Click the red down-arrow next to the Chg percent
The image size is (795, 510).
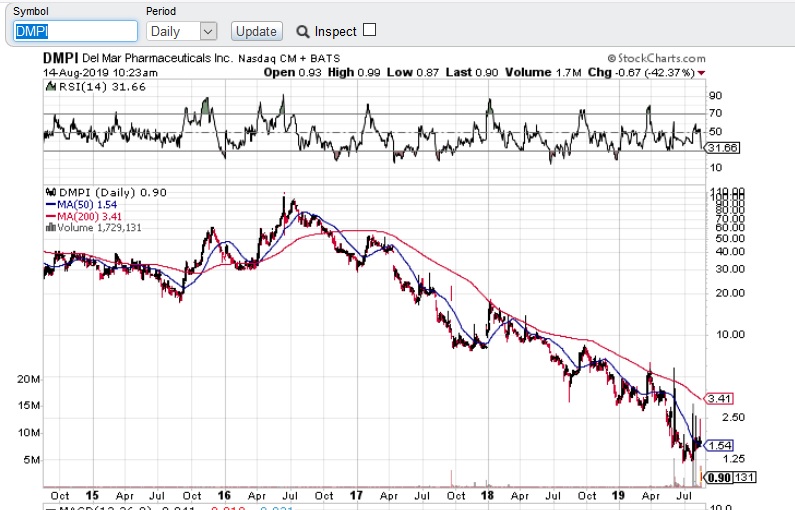pyautogui.click(x=701, y=73)
